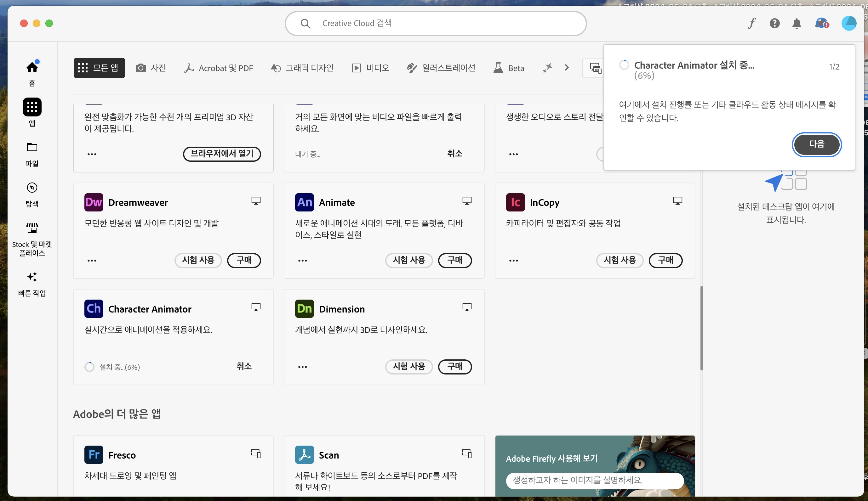Screen dimensions: 868x501
Task: Open Stock and Marketplace sidebar icon
Action: point(32,228)
